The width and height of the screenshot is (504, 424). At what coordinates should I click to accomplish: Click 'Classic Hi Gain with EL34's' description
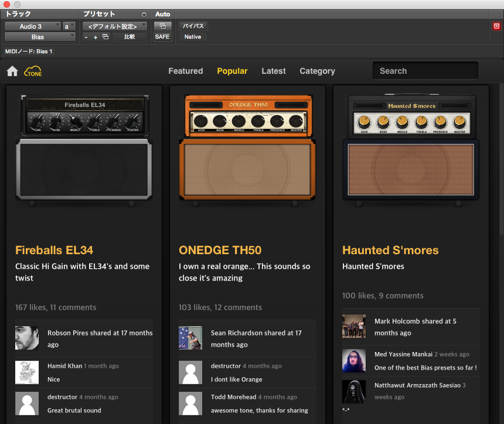82,272
